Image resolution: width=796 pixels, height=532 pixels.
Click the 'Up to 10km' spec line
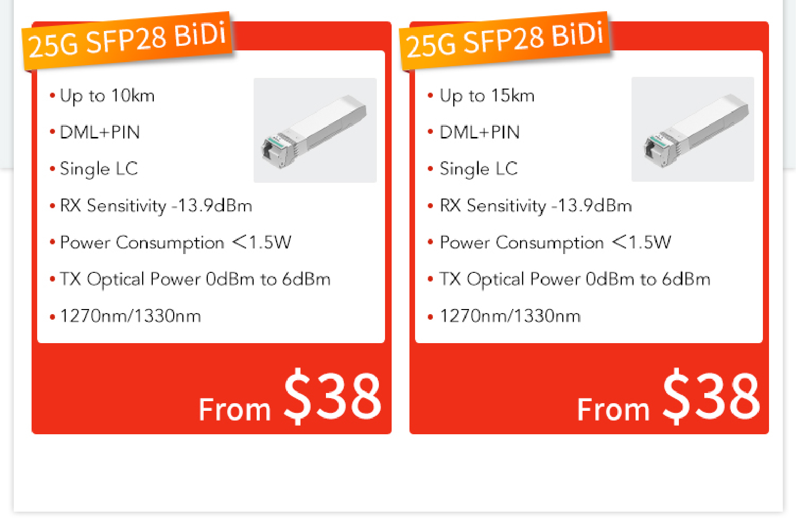107,96
